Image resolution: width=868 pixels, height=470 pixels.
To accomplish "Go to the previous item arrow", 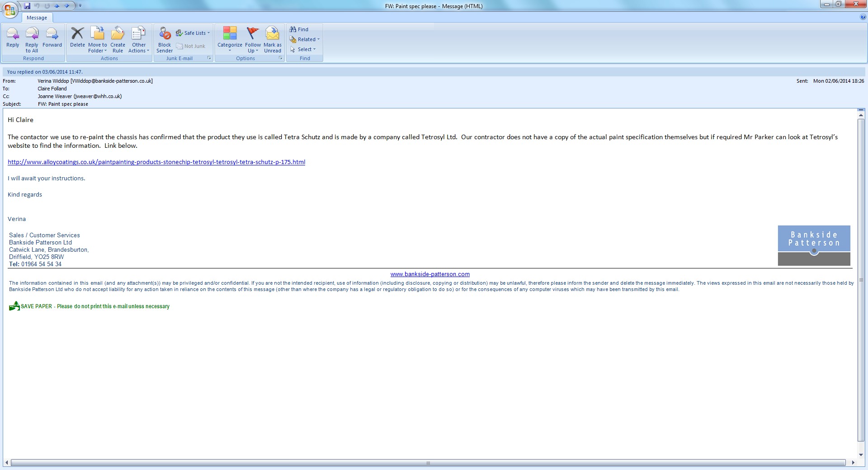I will (57, 6).
